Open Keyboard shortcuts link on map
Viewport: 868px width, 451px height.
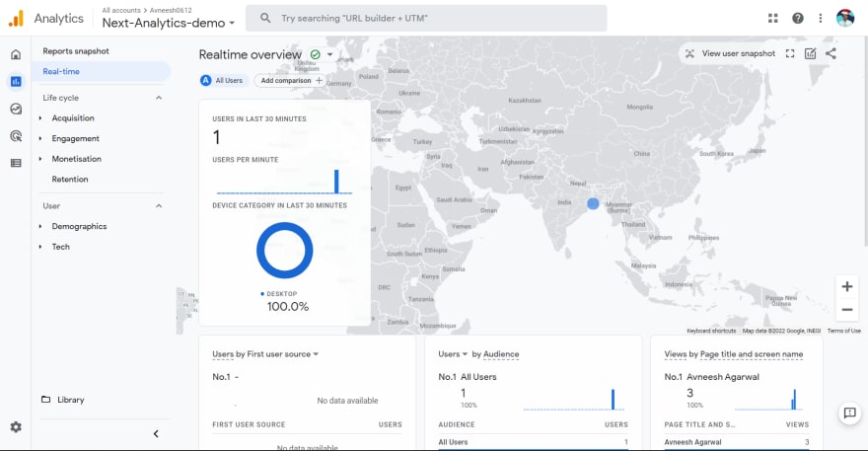pos(711,331)
